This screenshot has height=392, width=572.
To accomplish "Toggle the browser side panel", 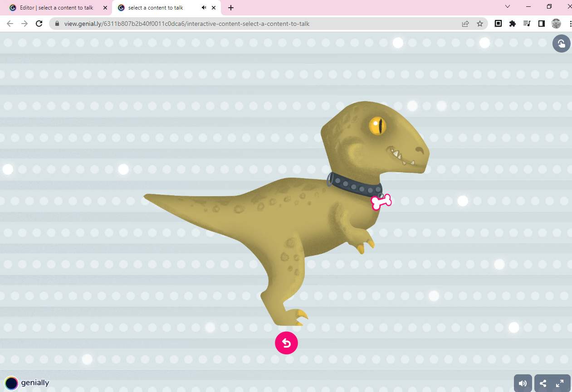I will [541, 24].
